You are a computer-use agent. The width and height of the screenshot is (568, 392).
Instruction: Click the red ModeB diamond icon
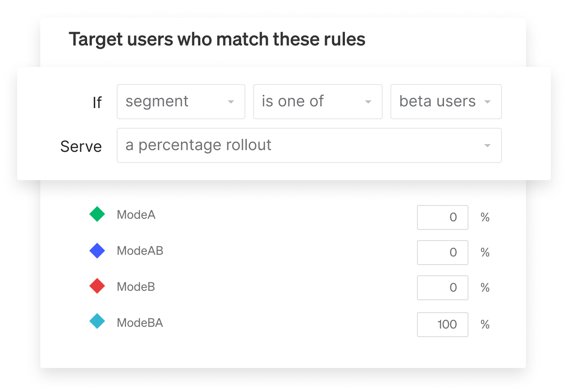click(97, 286)
